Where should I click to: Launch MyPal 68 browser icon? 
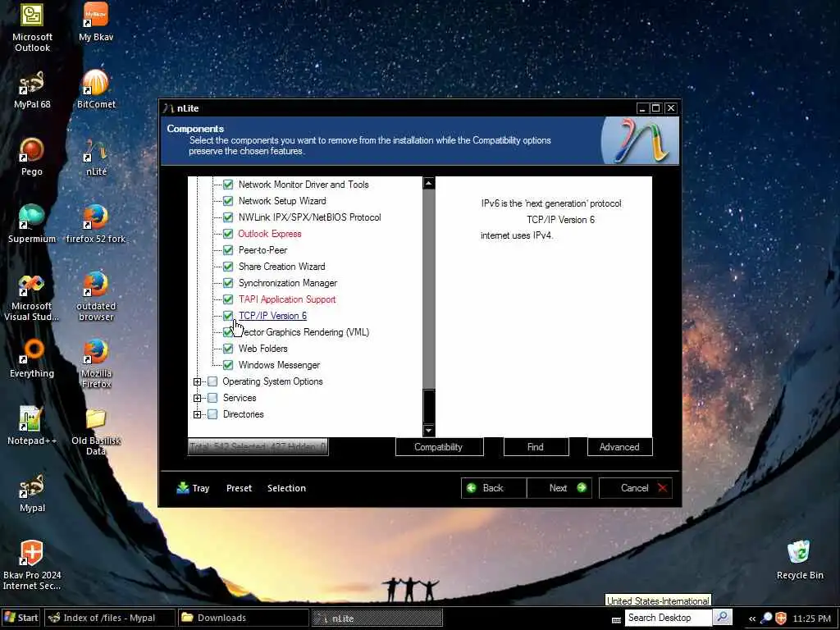click(x=32, y=89)
